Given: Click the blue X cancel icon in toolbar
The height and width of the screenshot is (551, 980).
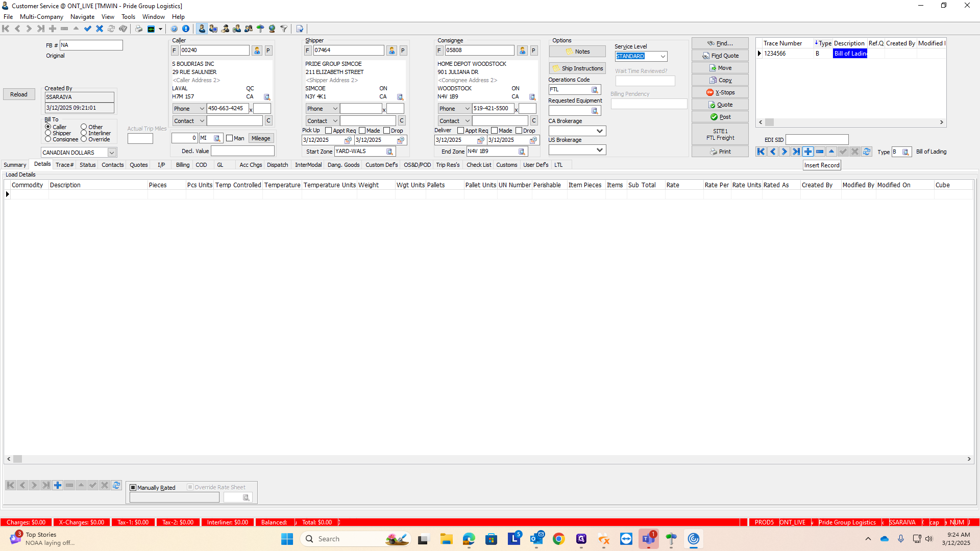Looking at the screenshot, I should point(100,29).
